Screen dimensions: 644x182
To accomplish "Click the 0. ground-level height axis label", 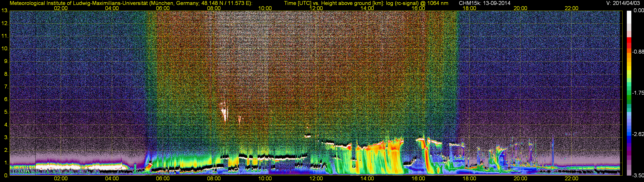I will [6, 176].
